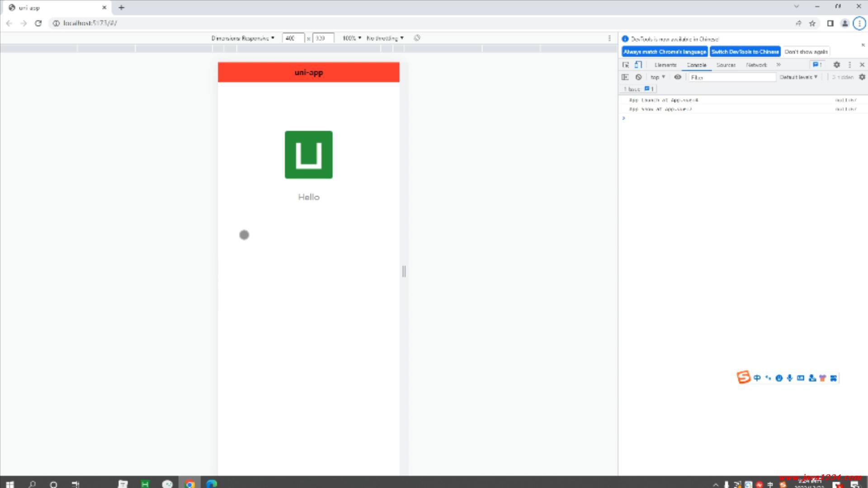Open a new browser tab
This screenshot has width=868, height=488.
point(121,7)
